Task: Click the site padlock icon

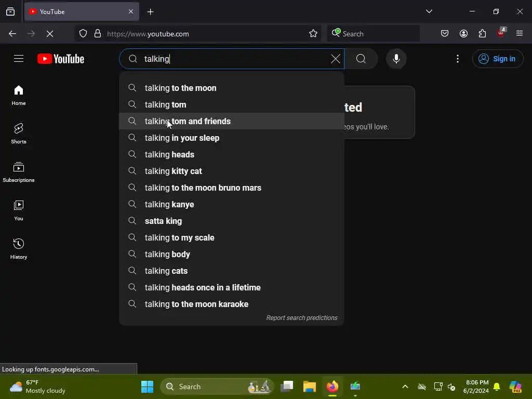Action: 98,34
